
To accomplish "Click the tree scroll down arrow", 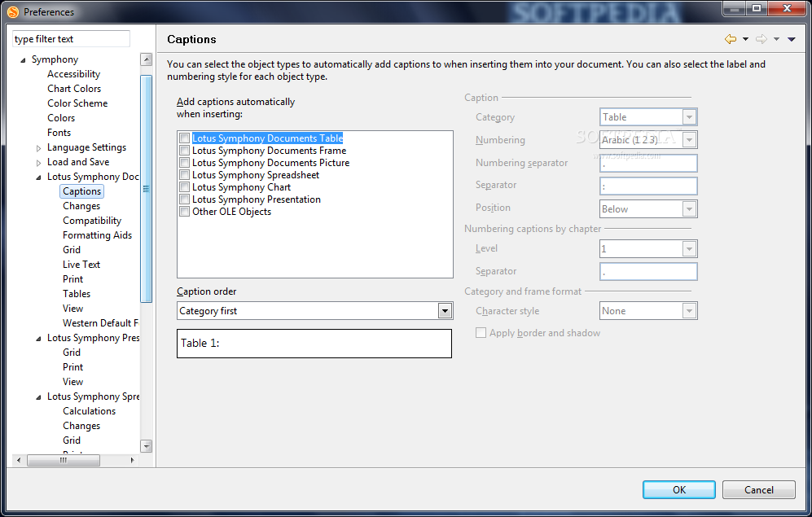I will tap(147, 445).
